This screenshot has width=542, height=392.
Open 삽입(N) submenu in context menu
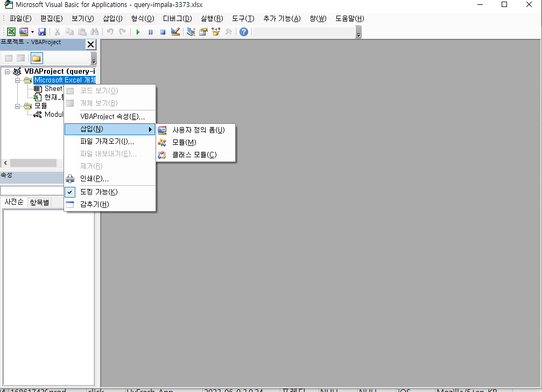pyautogui.click(x=110, y=129)
